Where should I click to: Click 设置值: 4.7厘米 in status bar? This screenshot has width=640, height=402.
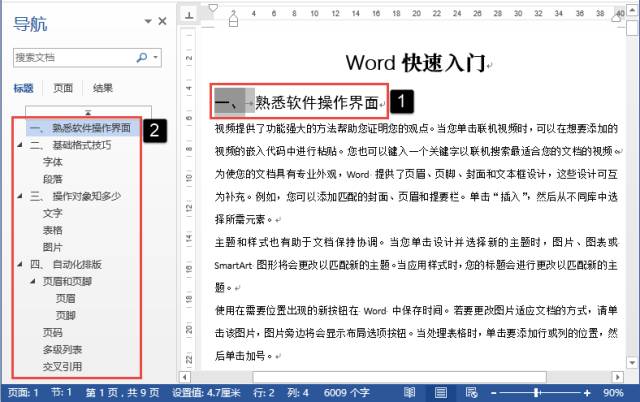tap(206, 393)
